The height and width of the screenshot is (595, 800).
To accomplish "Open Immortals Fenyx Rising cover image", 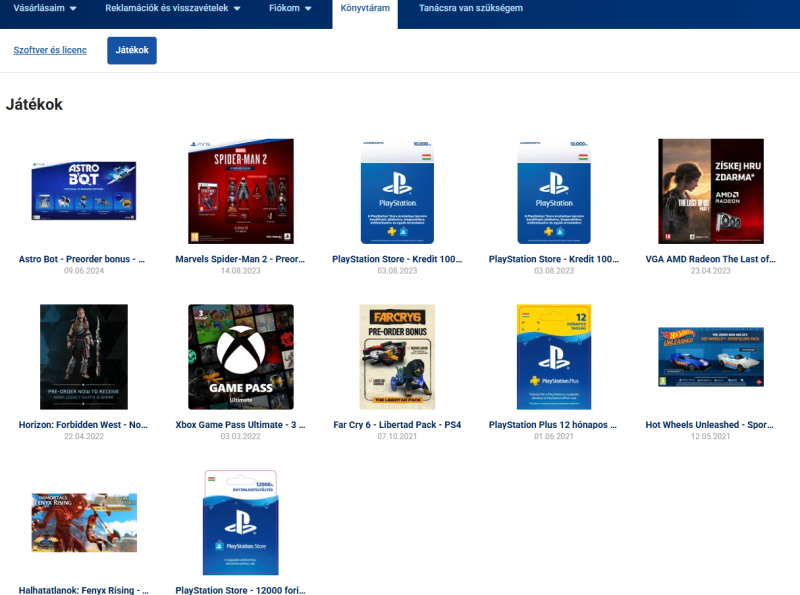I will tap(84, 523).
